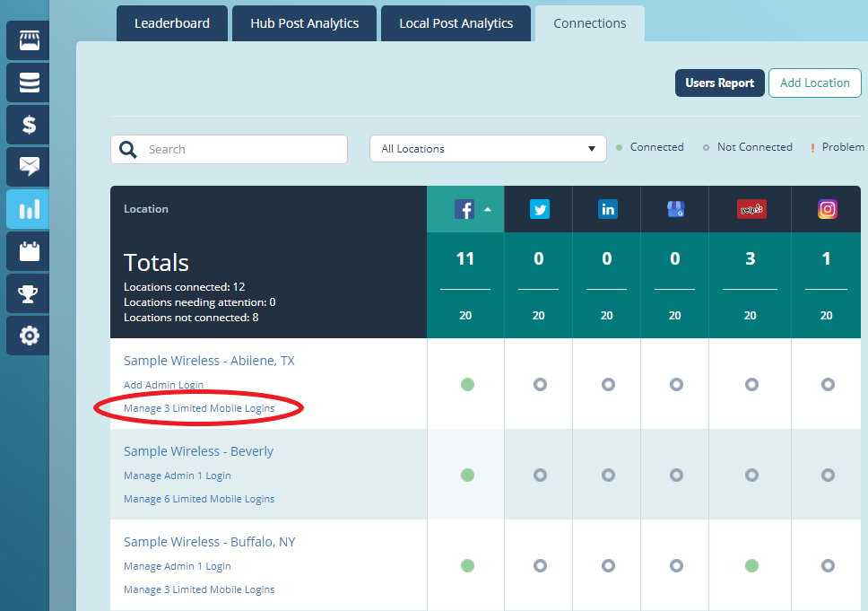This screenshot has height=611, width=868.
Task: Select the Connections tab
Action: (x=589, y=23)
